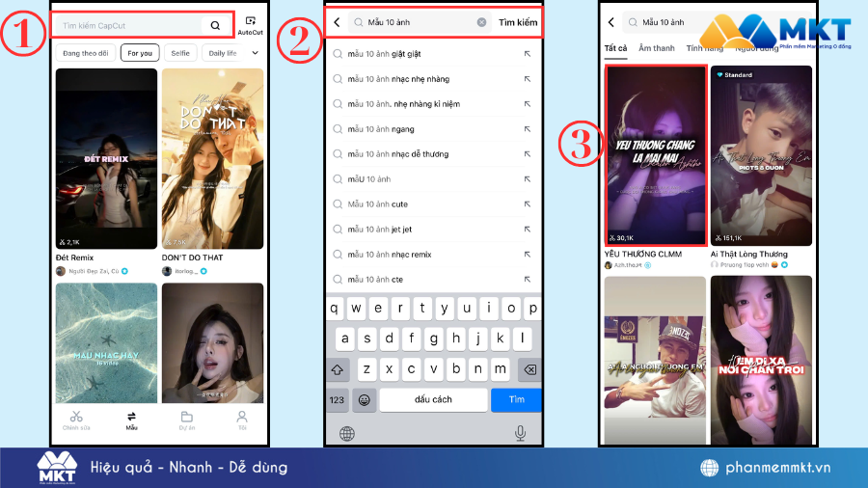Switch to the Tất cả tab
The width and height of the screenshot is (868, 488).
(x=615, y=48)
